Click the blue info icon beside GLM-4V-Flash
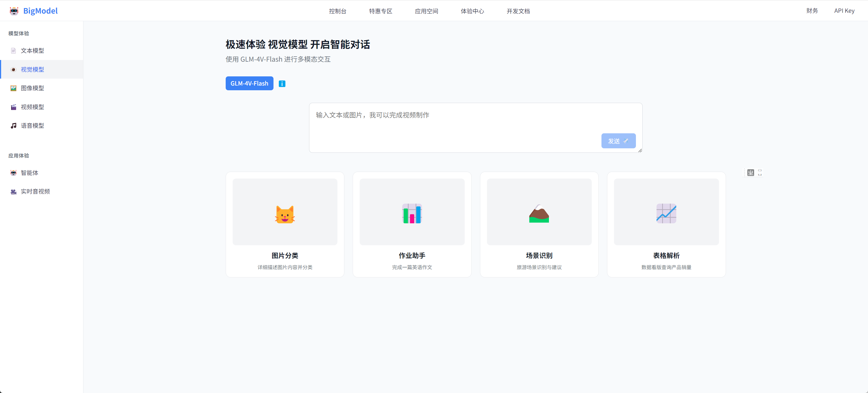The height and width of the screenshot is (393, 868). [282, 84]
